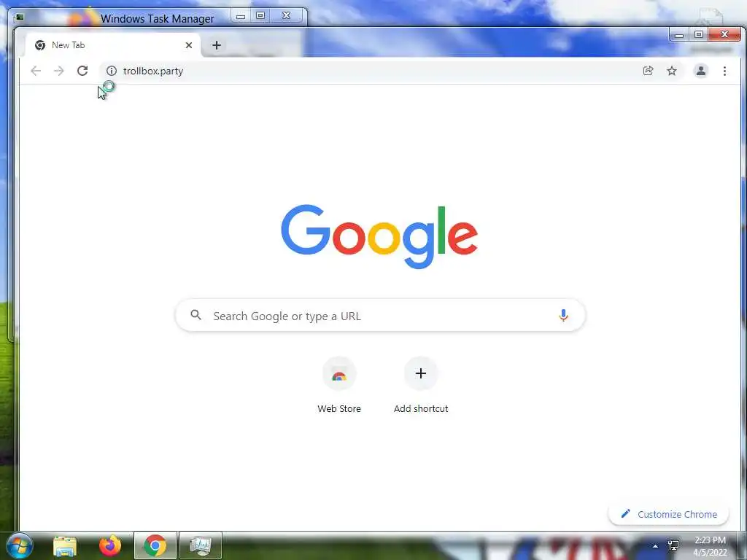Click the Google logo
This screenshot has width=747, height=560.
pyautogui.click(x=379, y=236)
